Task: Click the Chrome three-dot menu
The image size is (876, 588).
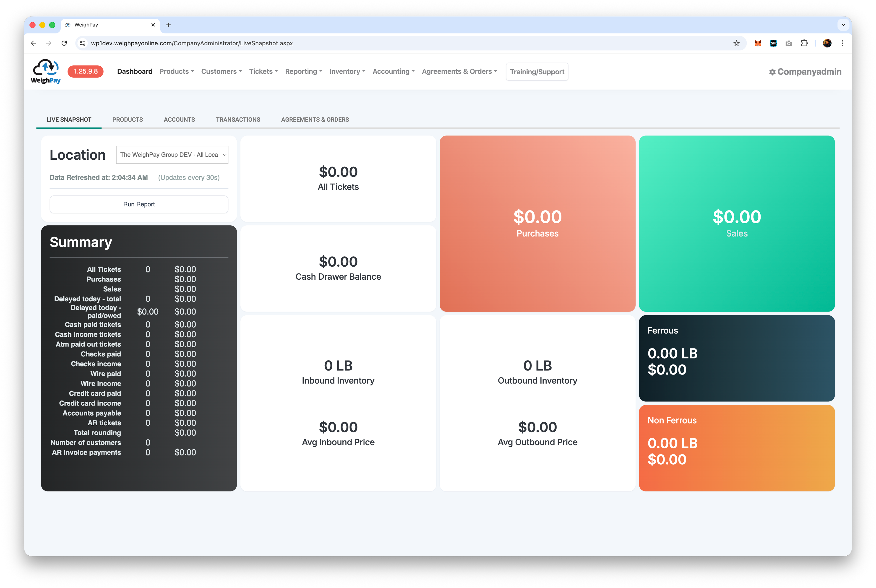Action: 842,43
